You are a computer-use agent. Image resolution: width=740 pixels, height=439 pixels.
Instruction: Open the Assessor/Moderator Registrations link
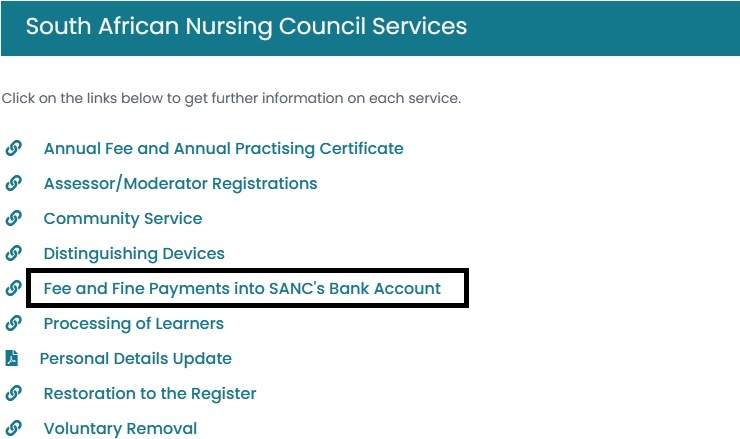pyautogui.click(x=180, y=184)
